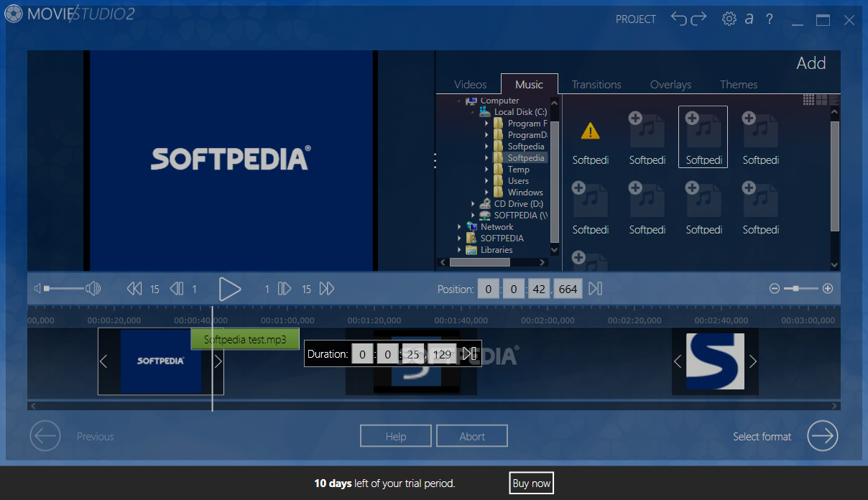Expand the Program F folder node
The height and width of the screenshot is (500, 868).
[x=487, y=124]
